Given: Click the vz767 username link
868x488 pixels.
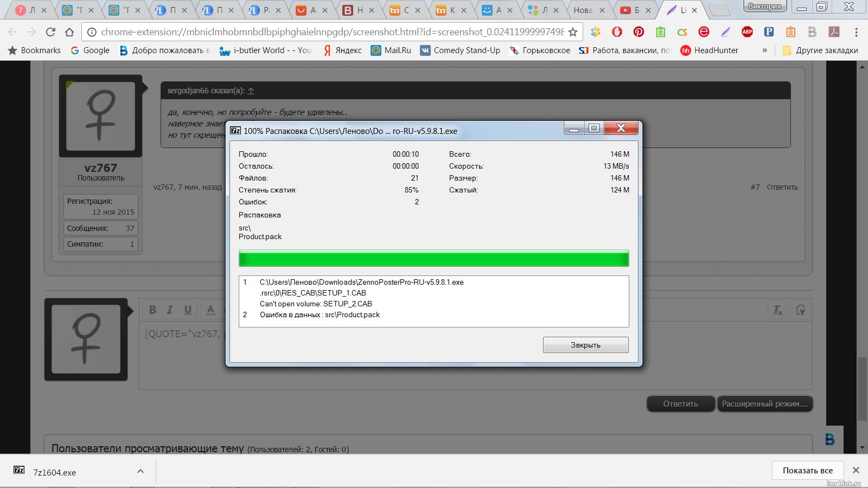Looking at the screenshot, I should point(100,168).
